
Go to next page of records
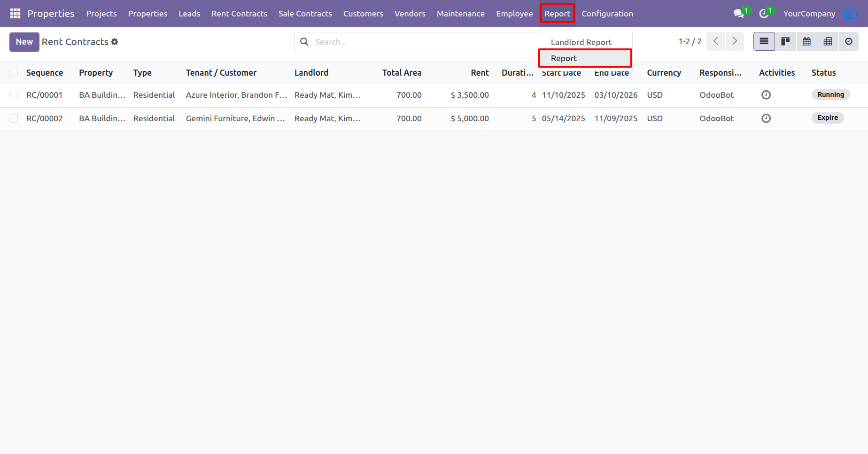point(735,41)
